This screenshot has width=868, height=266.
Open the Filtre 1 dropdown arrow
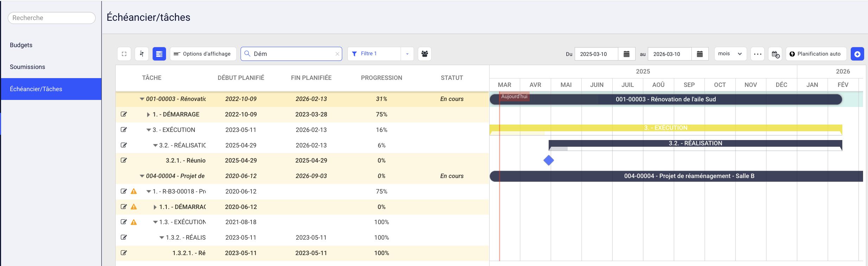pos(407,54)
